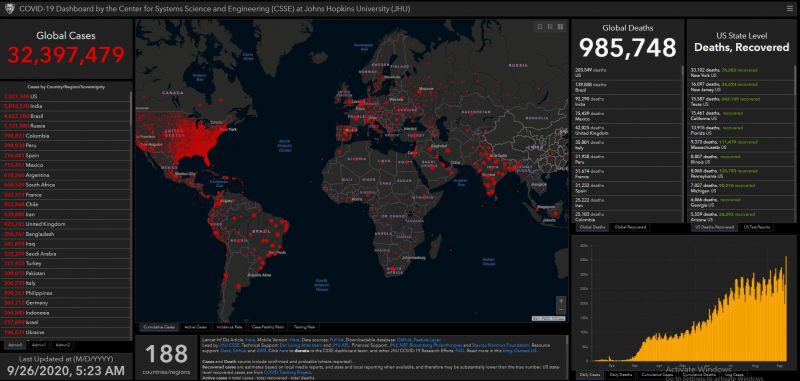Select the Admin1 tab
The image size is (800, 381).
pyautogui.click(x=39, y=345)
